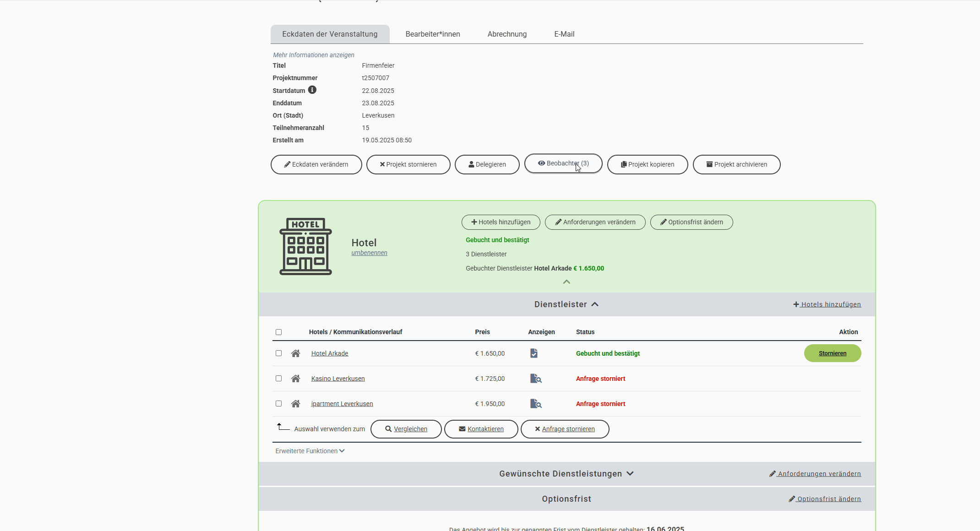980x531 pixels.
Task: Expand Erweiterte Funktionen options
Action: point(310,451)
